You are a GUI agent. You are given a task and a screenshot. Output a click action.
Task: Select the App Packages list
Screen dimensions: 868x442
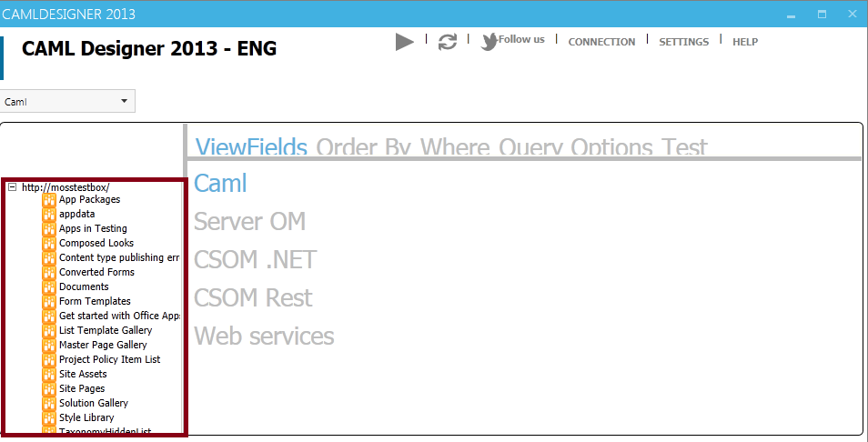tap(90, 199)
